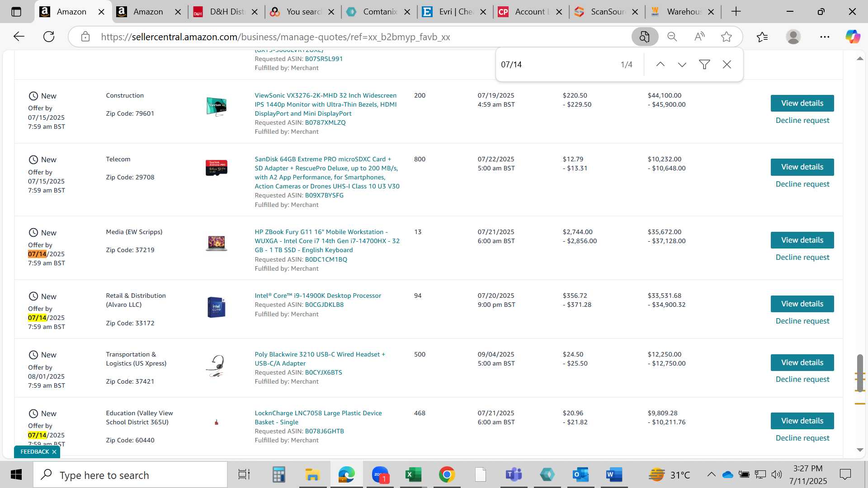Open ASIN B0DC1CM1BQ link
This screenshot has height=488, width=868.
(x=326, y=259)
